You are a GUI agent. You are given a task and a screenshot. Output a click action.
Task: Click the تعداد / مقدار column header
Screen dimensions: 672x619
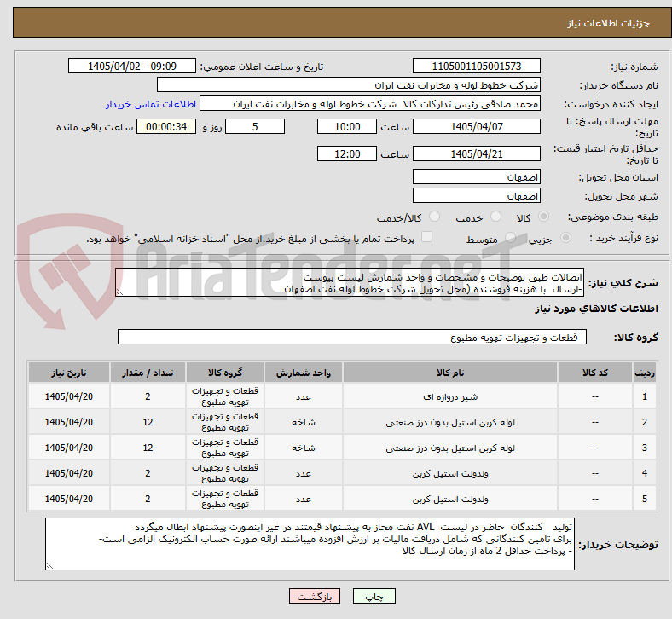(148, 373)
